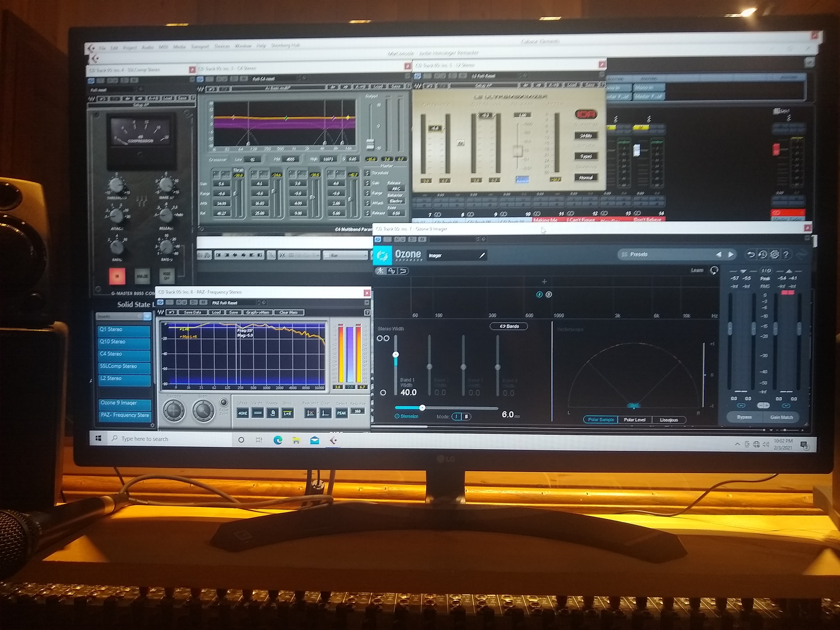Toggle Ozone Imager plugin power button
This screenshot has height=630, width=840.
click(x=378, y=239)
